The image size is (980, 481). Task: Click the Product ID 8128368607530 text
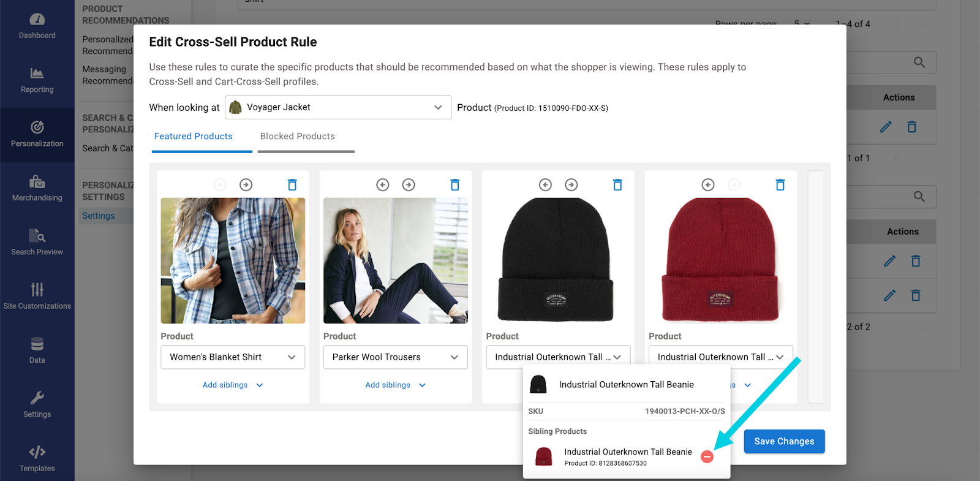click(606, 463)
